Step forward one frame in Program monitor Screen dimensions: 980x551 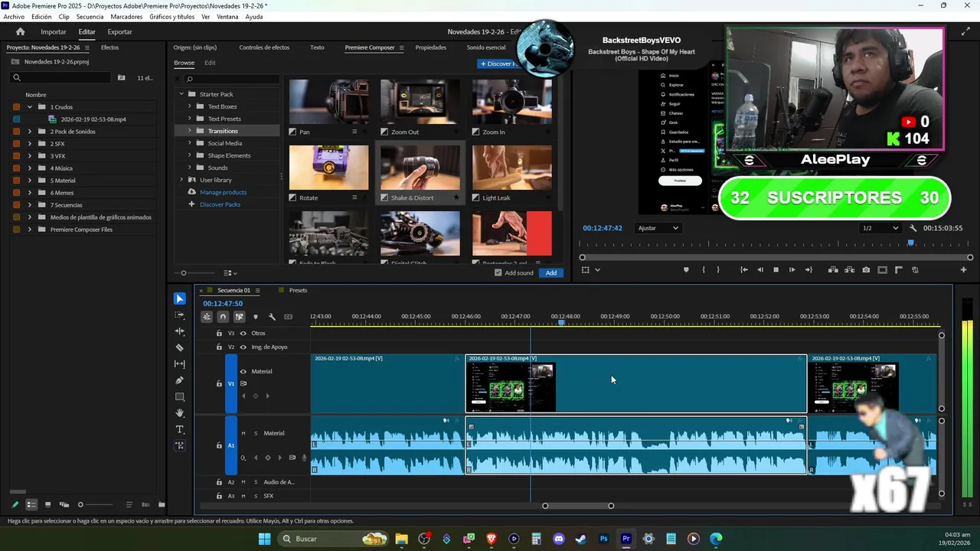click(792, 269)
